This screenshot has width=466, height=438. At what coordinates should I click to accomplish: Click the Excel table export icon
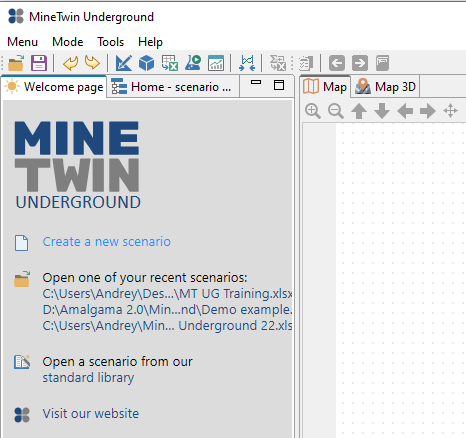tap(170, 63)
